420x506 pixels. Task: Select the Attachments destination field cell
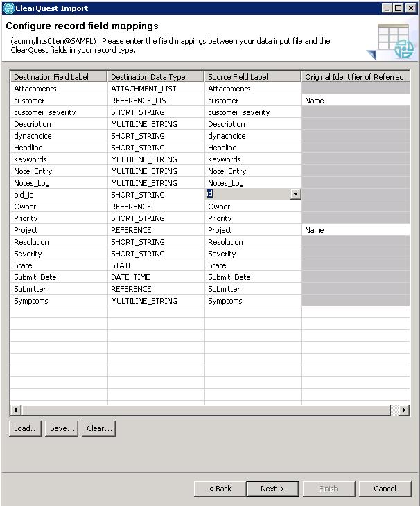coord(59,89)
